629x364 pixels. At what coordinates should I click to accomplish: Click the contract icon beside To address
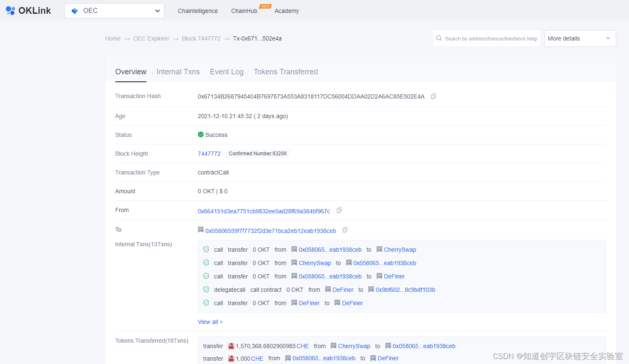coord(201,230)
